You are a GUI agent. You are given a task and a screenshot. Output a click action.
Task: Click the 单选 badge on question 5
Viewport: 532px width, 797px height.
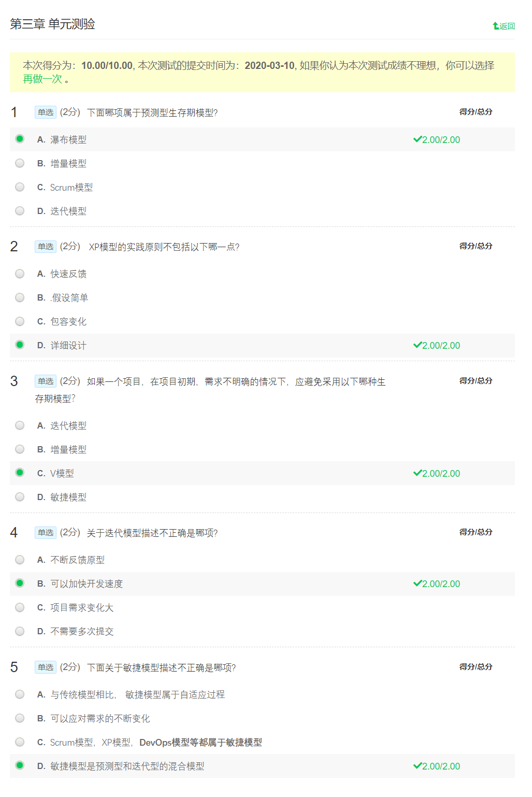coord(45,668)
